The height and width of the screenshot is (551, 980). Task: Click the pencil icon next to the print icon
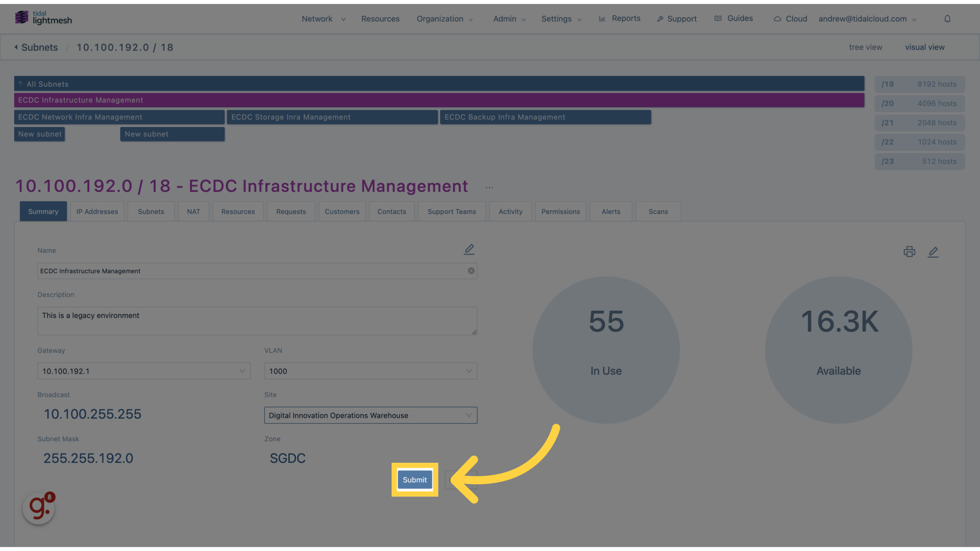[x=933, y=252]
